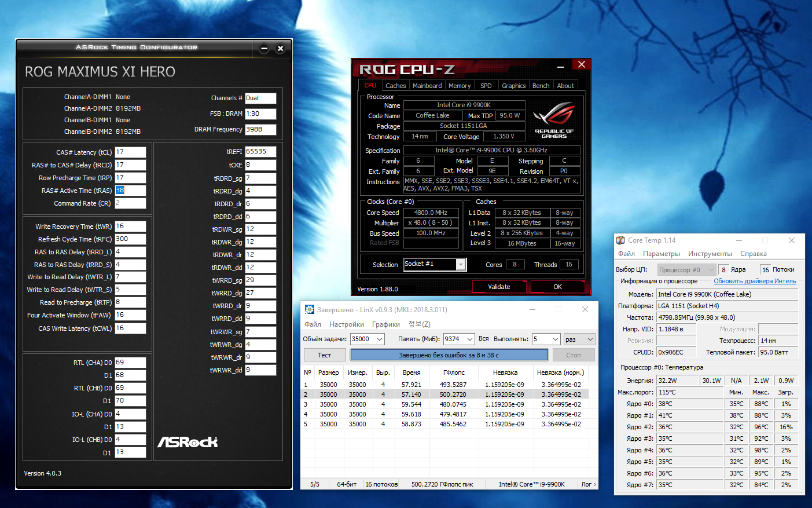
Task: Open the About tab in CPU-Z
Action: (x=565, y=86)
